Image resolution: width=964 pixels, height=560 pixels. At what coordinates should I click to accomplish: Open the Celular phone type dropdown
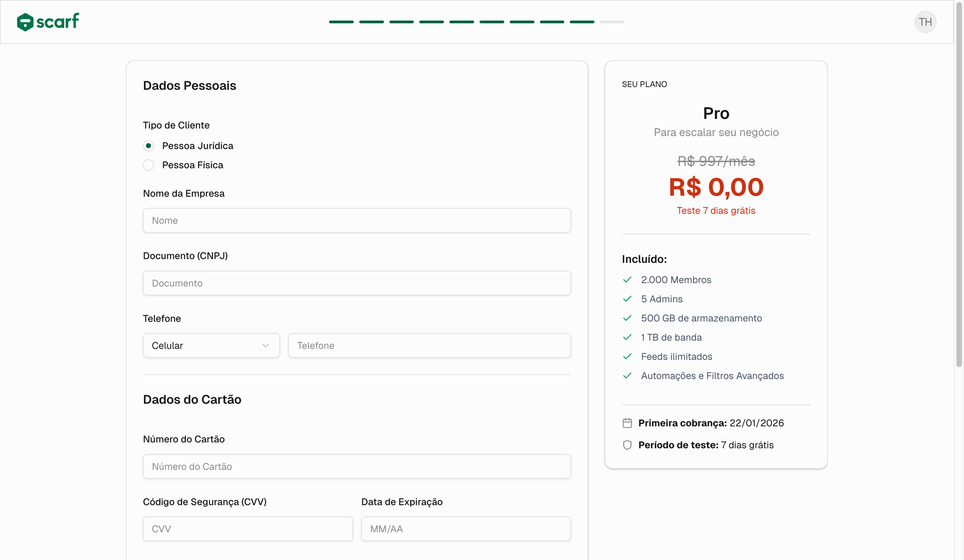coord(211,345)
